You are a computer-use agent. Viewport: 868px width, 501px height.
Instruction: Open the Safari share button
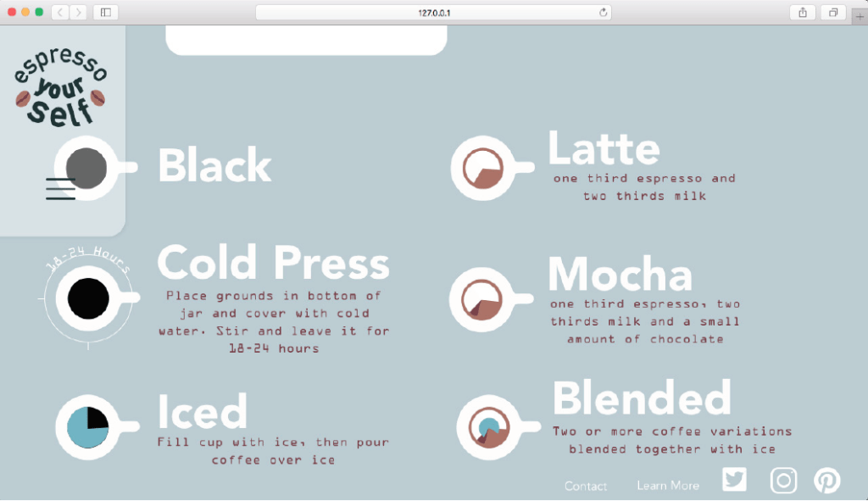coord(802,13)
